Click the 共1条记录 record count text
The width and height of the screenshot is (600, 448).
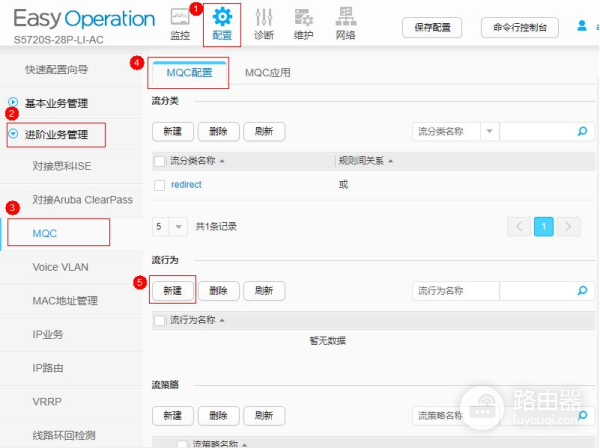click(216, 226)
